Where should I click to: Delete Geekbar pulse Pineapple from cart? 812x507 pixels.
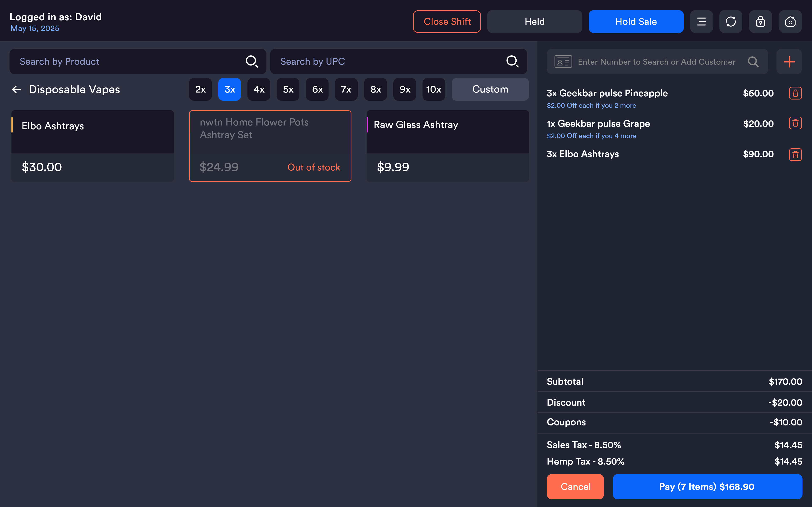click(795, 93)
